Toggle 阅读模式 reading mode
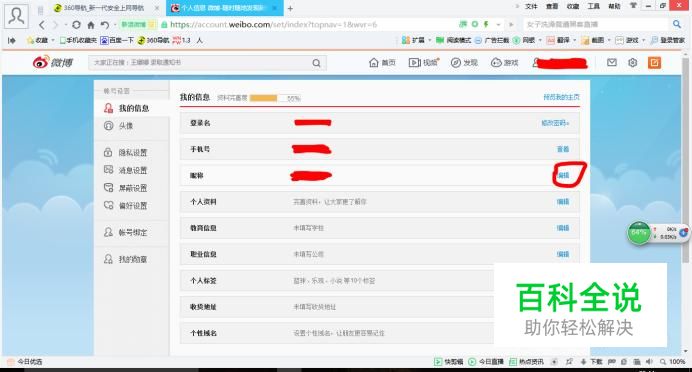 454,40
